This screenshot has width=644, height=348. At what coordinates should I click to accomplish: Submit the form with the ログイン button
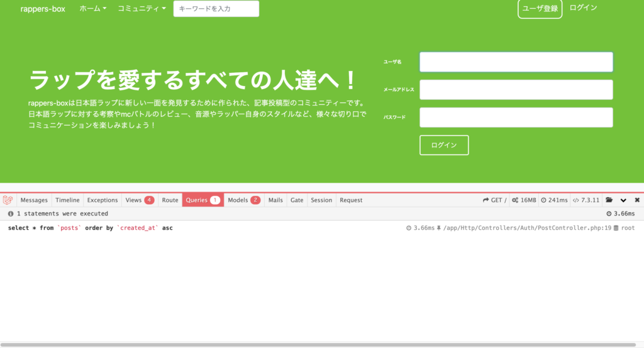tap(444, 145)
